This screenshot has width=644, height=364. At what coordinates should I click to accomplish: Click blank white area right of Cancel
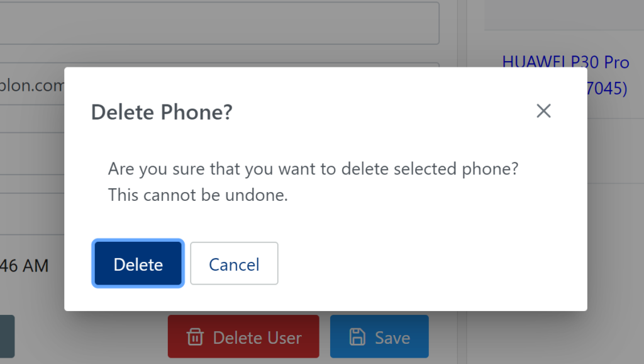428,264
